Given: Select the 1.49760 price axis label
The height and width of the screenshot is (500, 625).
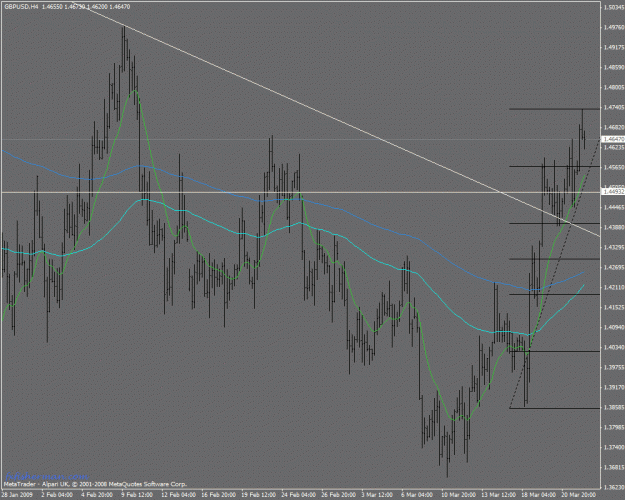Looking at the screenshot, I should pos(614,28).
